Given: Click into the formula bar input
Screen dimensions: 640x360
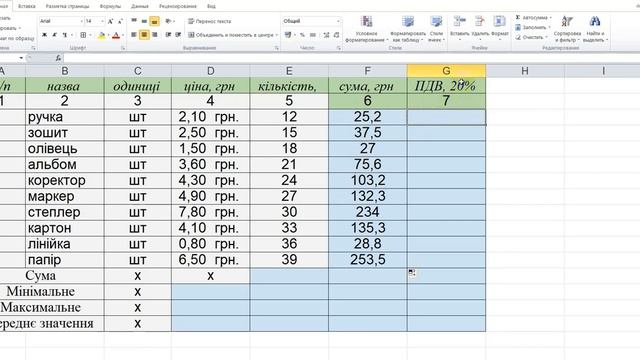Looking at the screenshot, I should coord(351,58).
